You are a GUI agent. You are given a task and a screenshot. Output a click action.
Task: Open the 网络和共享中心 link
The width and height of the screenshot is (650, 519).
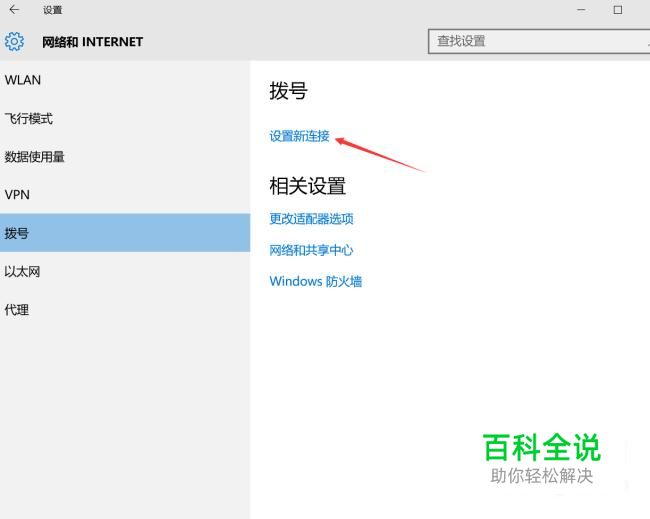point(311,250)
